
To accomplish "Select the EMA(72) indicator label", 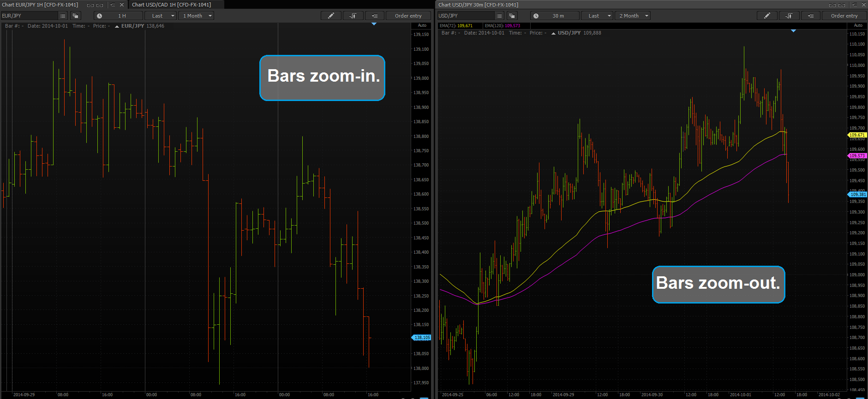I will [456, 26].
